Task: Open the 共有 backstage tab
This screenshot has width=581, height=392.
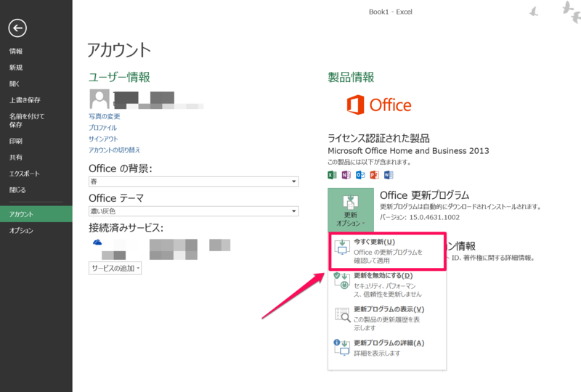Action: (16, 157)
